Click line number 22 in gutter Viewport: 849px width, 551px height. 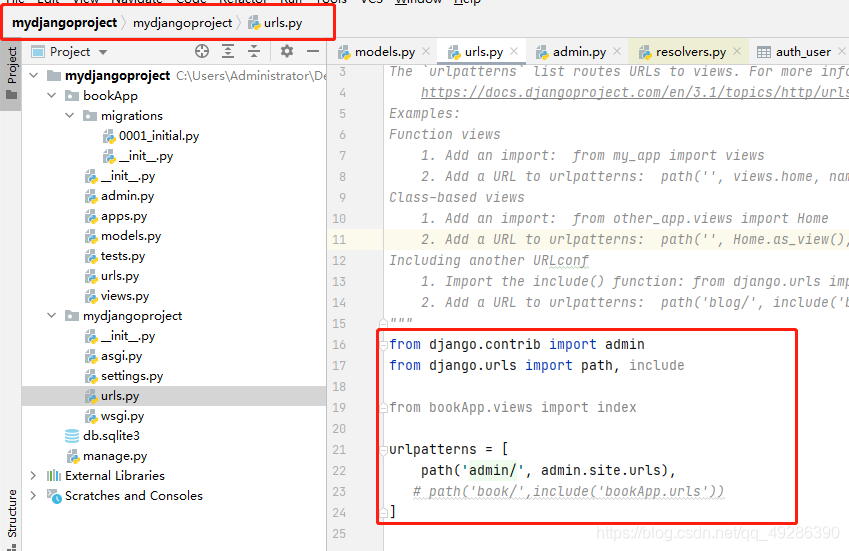[339, 471]
